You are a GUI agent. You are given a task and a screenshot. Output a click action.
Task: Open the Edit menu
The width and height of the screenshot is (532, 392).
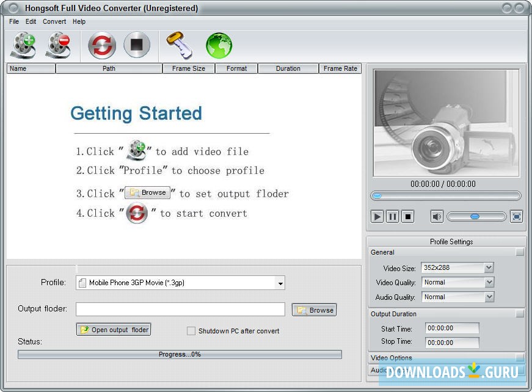point(31,21)
